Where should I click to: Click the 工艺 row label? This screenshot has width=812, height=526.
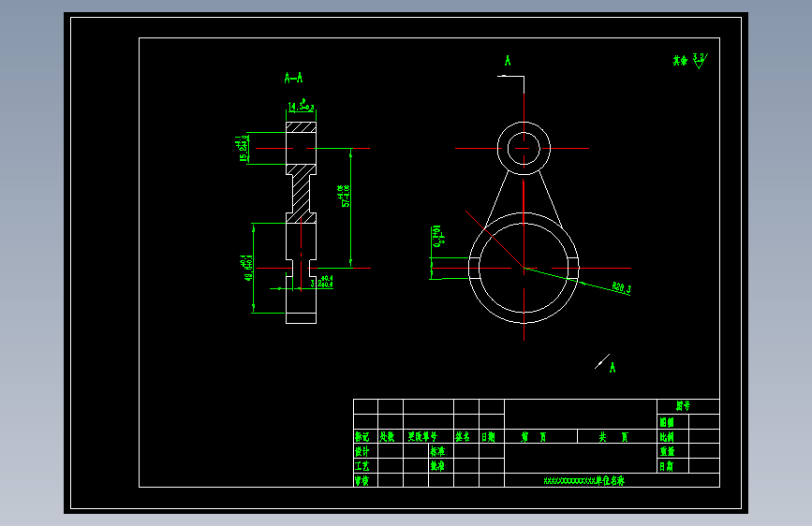pos(362,465)
